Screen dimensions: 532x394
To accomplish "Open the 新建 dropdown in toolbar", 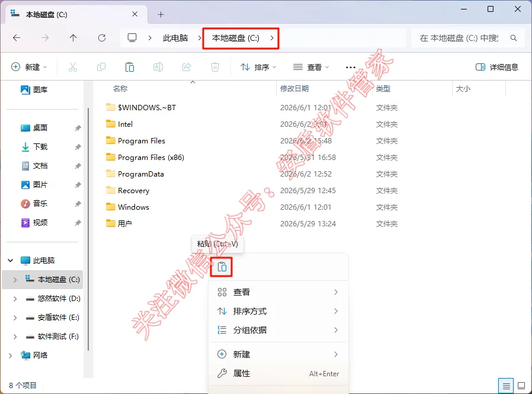I will click(29, 67).
